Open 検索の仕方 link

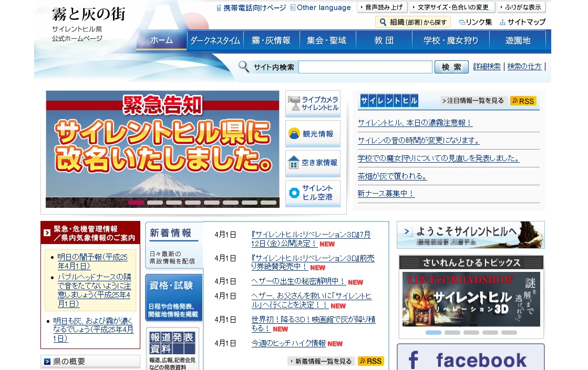pos(524,67)
